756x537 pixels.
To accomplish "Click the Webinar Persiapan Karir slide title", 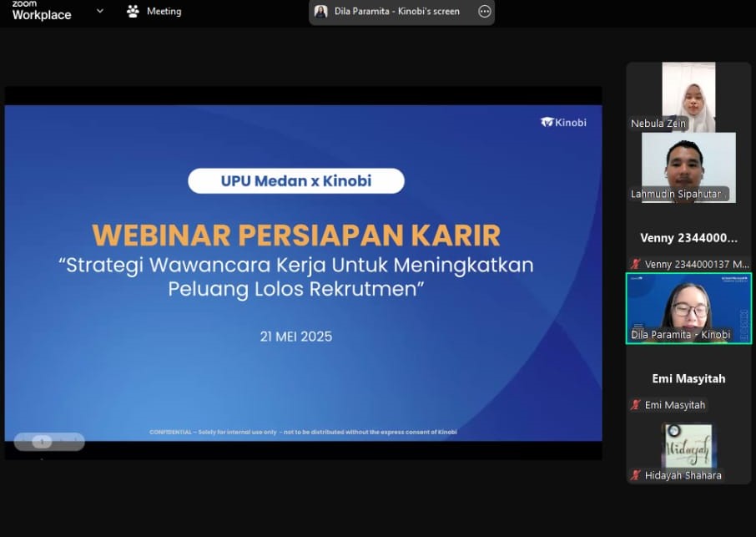I will point(296,235).
